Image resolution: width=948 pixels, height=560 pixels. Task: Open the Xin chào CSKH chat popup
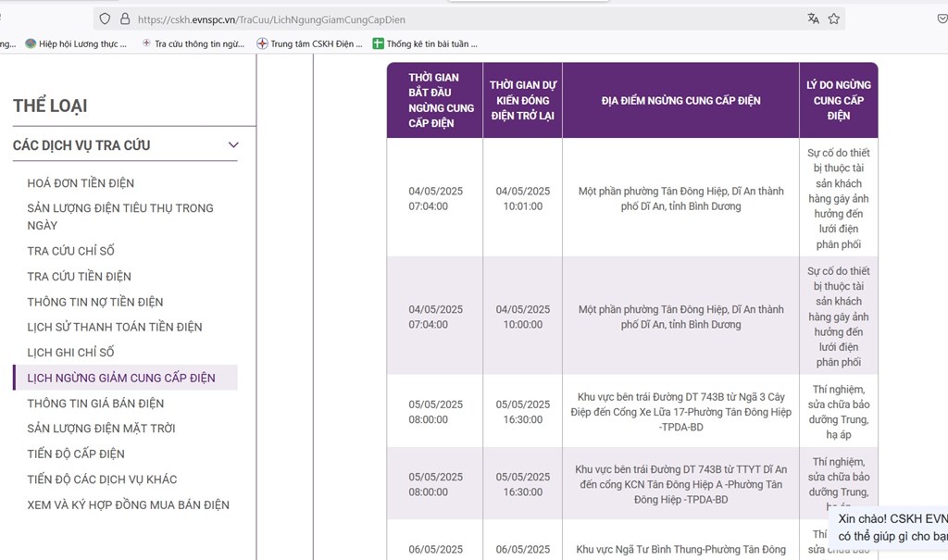891,528
